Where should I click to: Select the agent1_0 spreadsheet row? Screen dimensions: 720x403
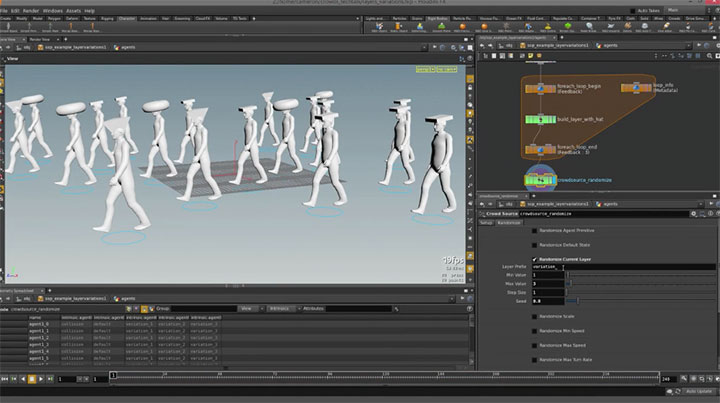pos(234,324)
